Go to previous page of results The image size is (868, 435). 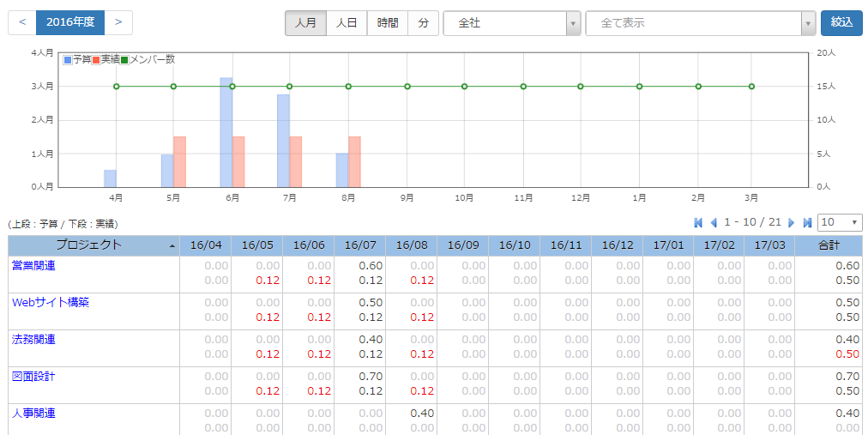click(713, 223)
